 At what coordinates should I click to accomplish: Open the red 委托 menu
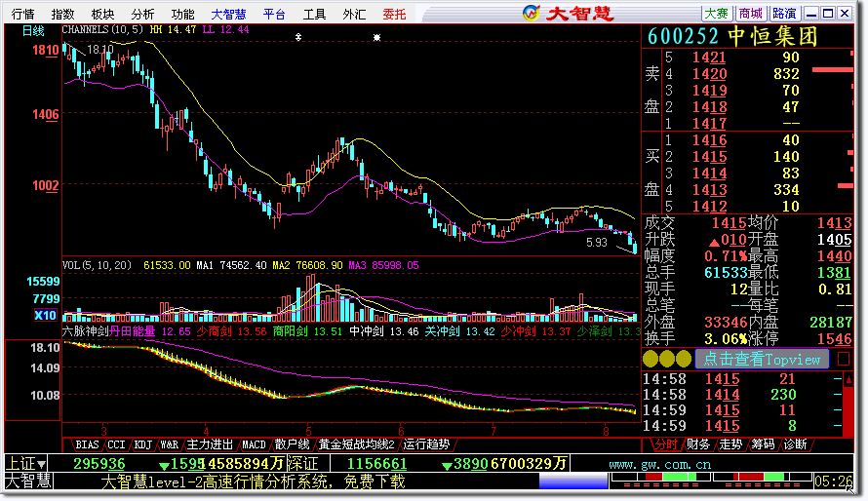coord(394,14)
